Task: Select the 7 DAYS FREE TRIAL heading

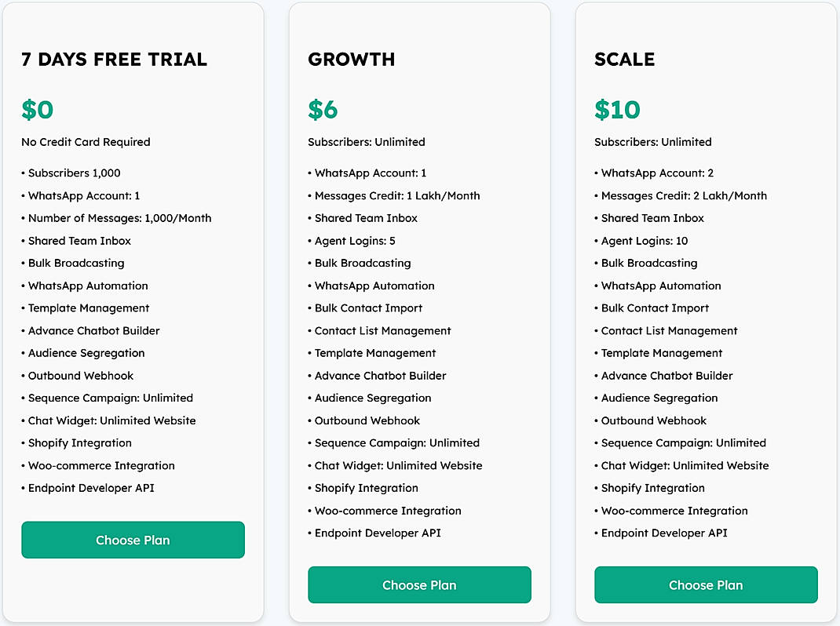Action: (x=113, y=59)
